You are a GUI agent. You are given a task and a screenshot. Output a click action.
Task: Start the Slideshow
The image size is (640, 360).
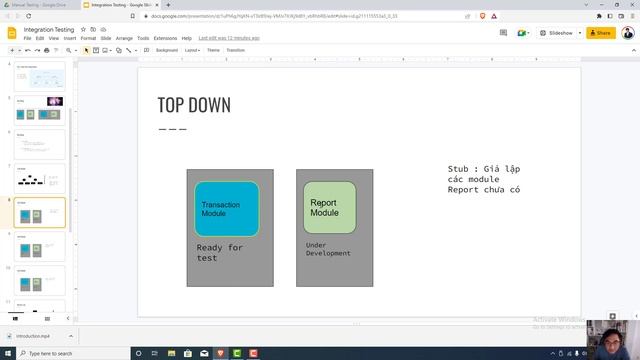(x=557, y=33)
